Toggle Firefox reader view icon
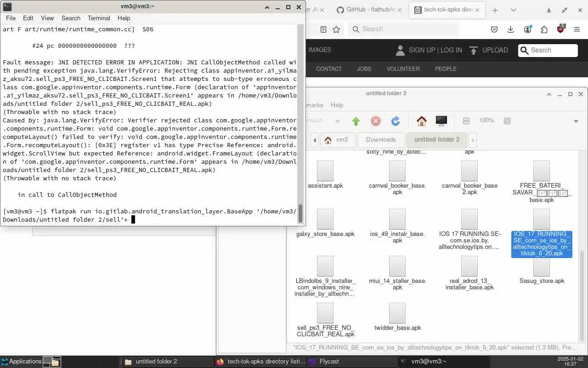The height and width of the screenshot is (368, 588). pyautogui.click(x=323, y=29)
